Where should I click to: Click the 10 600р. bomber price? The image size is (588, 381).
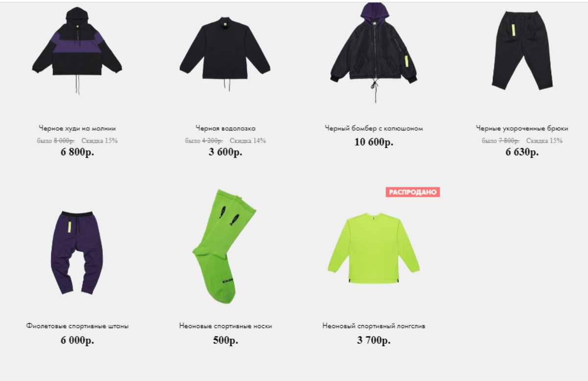(x=374, y=143)
